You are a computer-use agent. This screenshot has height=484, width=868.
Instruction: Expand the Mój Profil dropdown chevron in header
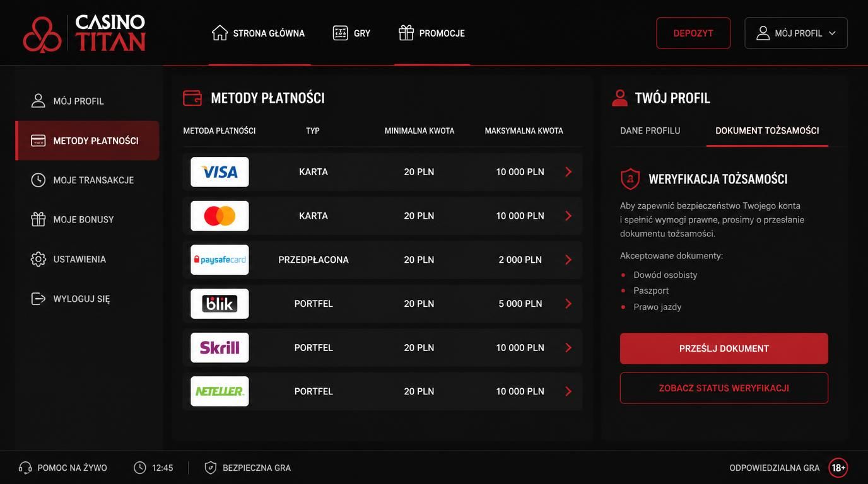832,33
